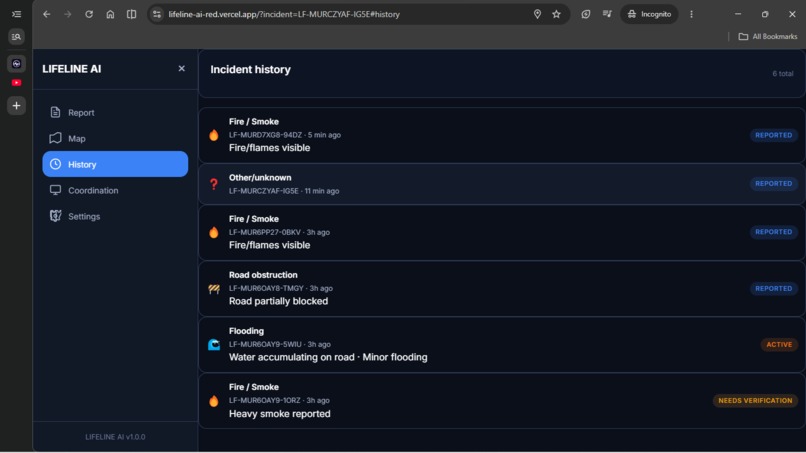Reload the page
The image size is (806, 453).
(x=89, y=14)
